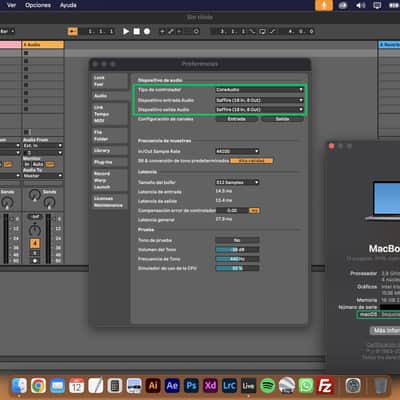Open the Tamaño del buffer dropdown
The width and height of the screenshot is (400, 400).
tap(237, 182)
